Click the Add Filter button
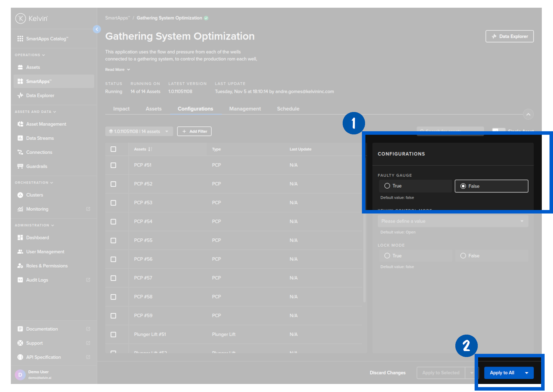Screen dimensions: 553x392 tap(194, 132)
